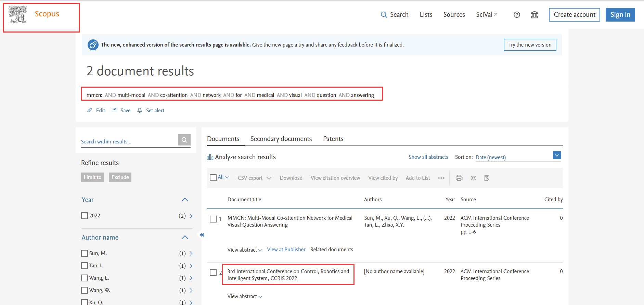Viewport: 644px width, 305px height.
Task: Click the rocket icon in the banner
Action: coord(93,45)
